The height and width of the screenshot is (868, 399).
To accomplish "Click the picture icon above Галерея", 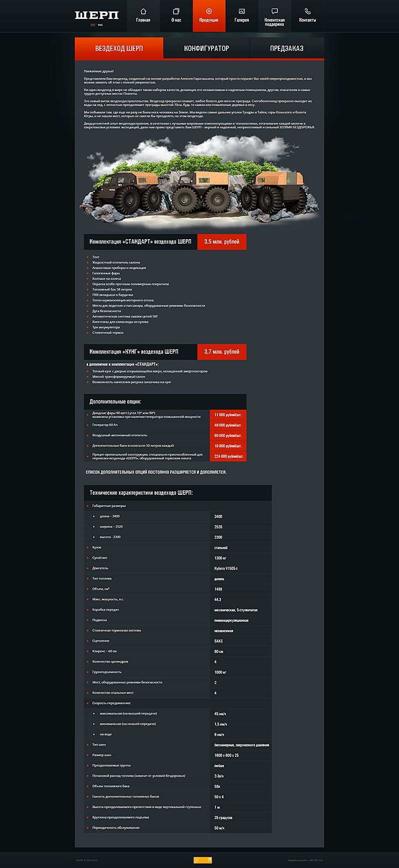I will pyautogui.click(x=241, y=11).
